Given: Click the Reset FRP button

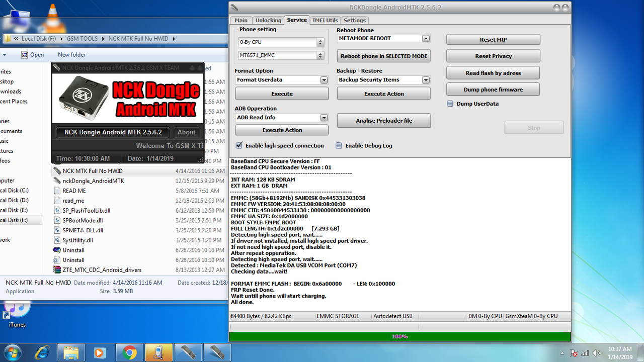Looking at the screenshot, I should [493, 40].
